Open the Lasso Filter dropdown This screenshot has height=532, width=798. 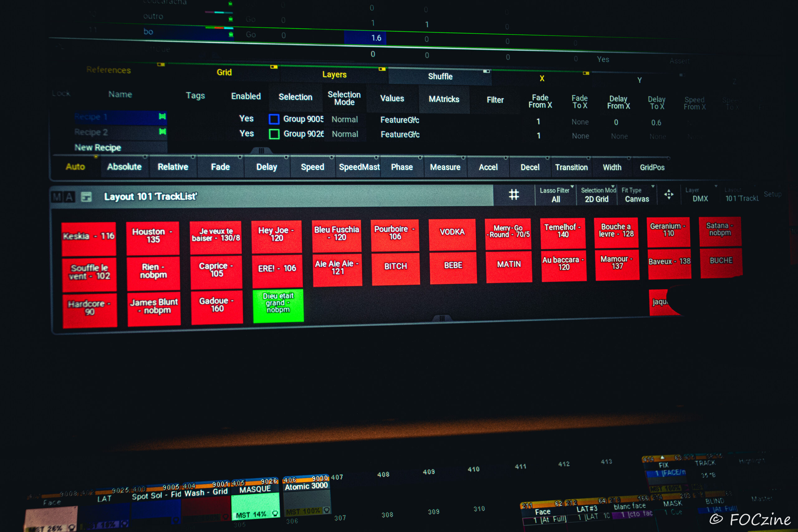pyautogui.click(x=556, y=195)
